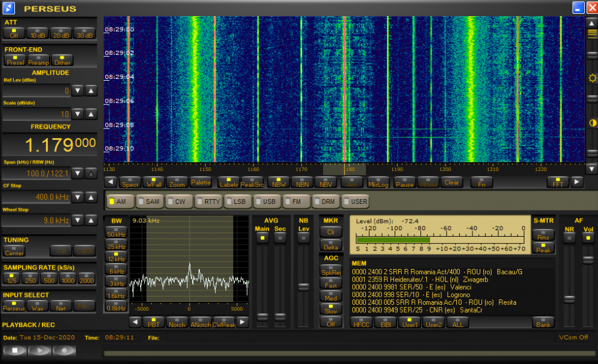
Task: Switch to the WFall waterfall view
Action: [153, 183]
